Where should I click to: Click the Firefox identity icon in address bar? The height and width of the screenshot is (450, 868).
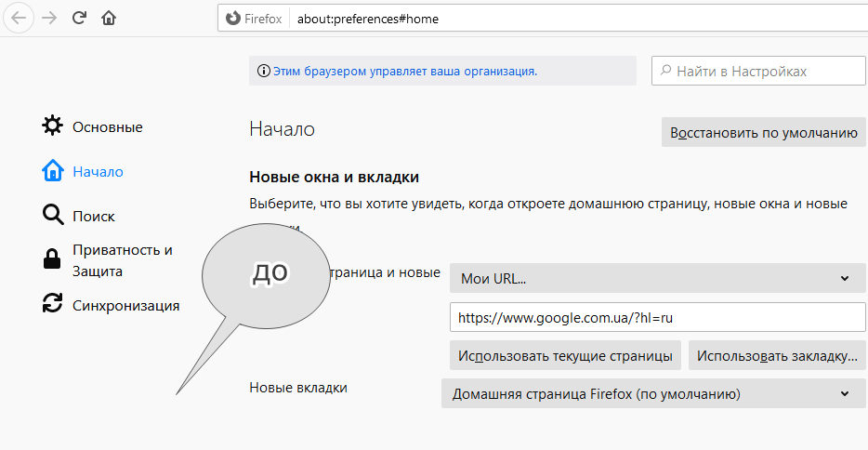pos(233,19)
